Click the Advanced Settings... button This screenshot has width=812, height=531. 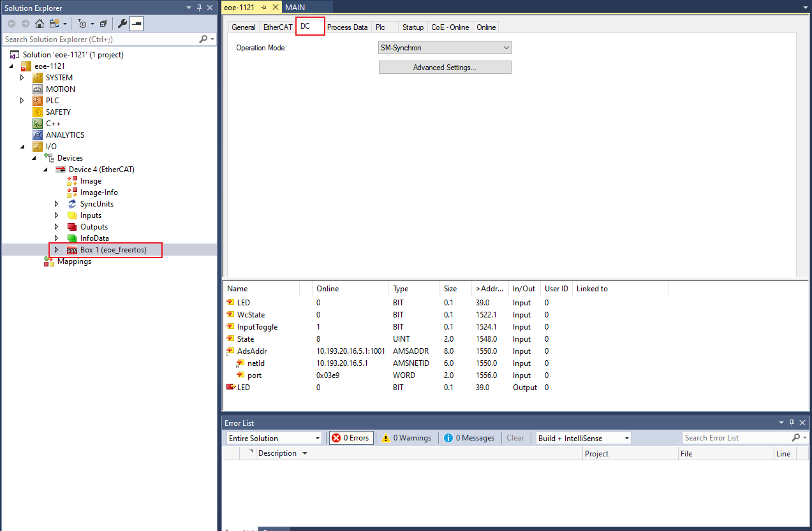click(x=445, y=68)
